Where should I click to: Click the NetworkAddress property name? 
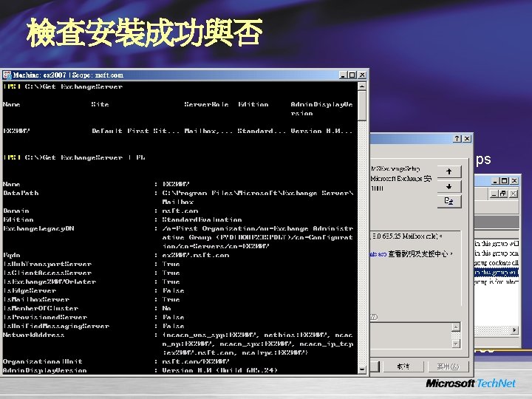(33, 335)
